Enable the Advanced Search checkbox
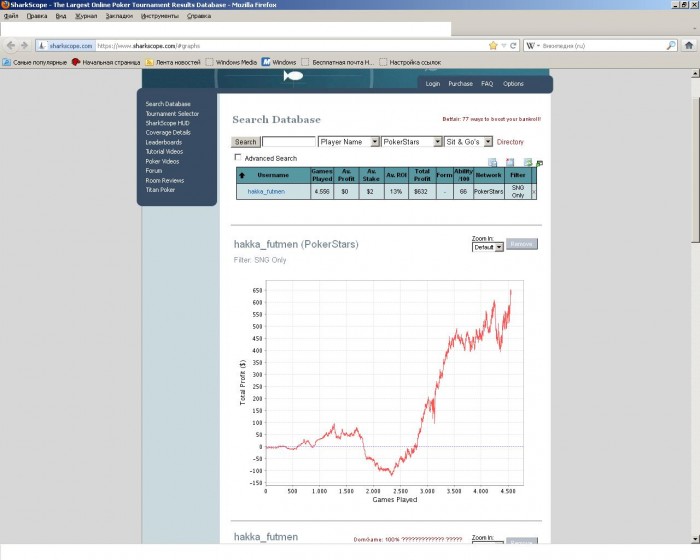Image resolution: width=700 pixels, height=560 pixels. [238, 157]
